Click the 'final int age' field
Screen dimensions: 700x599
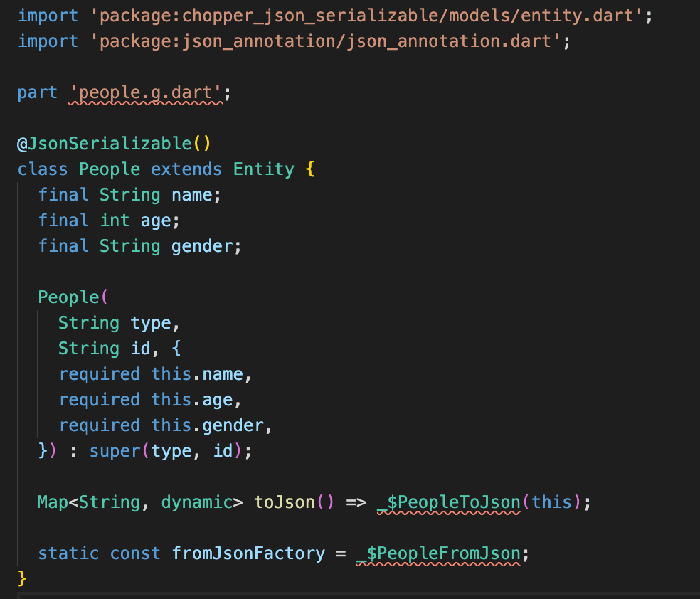[x=109, y=221]
